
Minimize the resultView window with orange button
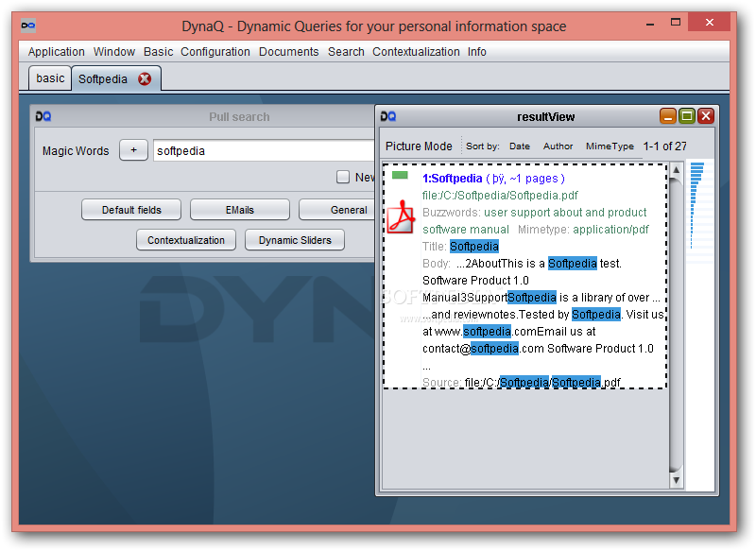(668, 116)
